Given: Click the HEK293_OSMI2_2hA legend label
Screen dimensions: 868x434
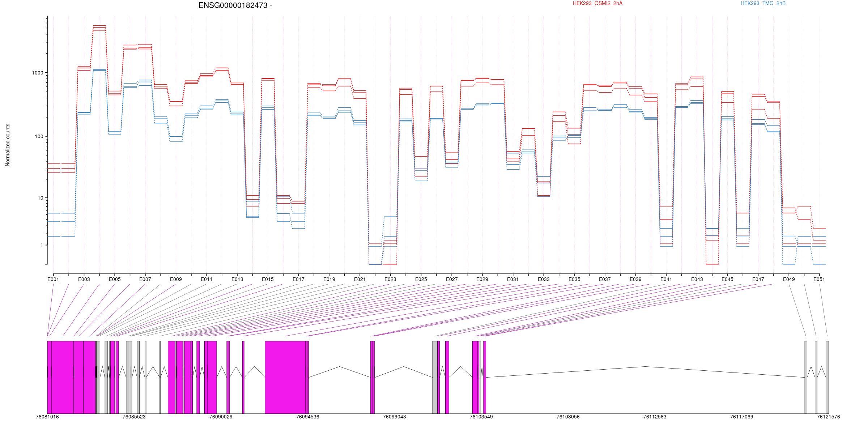Looking at the screenshot, I should click(x=597, y=3).
